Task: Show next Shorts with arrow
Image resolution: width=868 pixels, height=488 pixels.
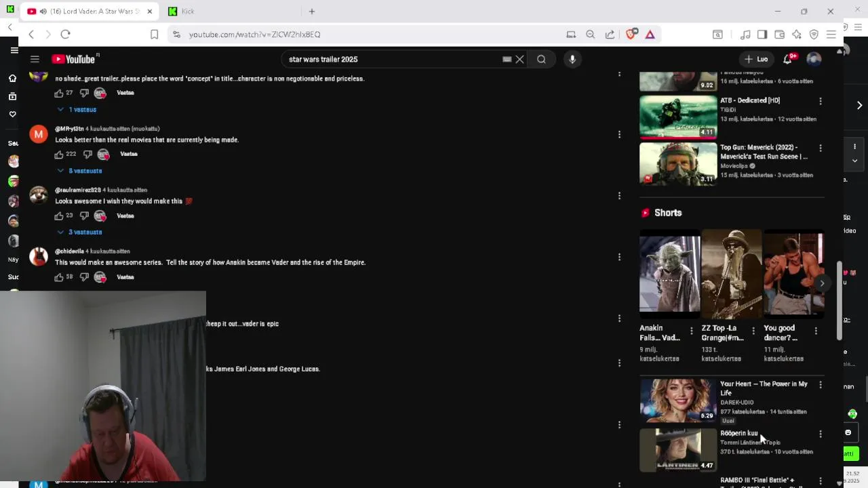Action: coord(821,284)
